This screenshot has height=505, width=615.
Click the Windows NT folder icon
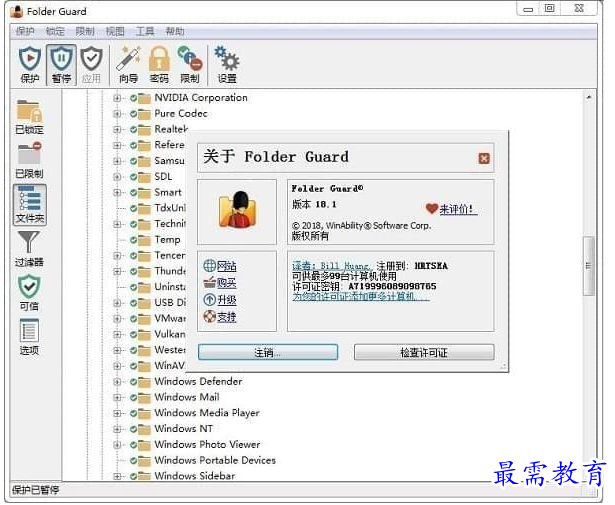(x=144, y=429)
